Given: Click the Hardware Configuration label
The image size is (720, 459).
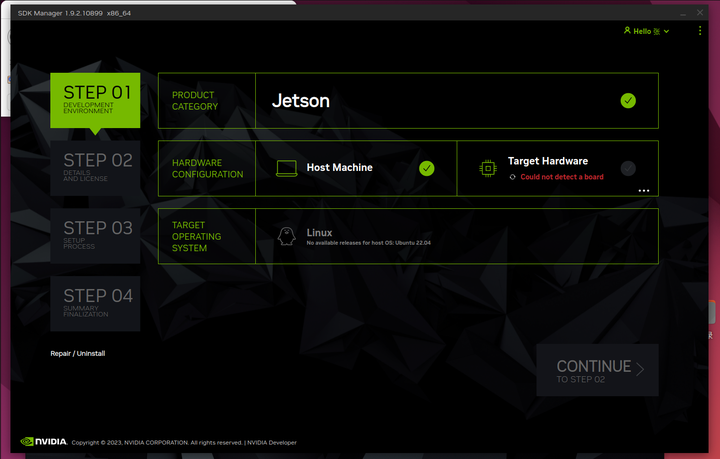Looking at the screenshot, I should pos(208,168).
